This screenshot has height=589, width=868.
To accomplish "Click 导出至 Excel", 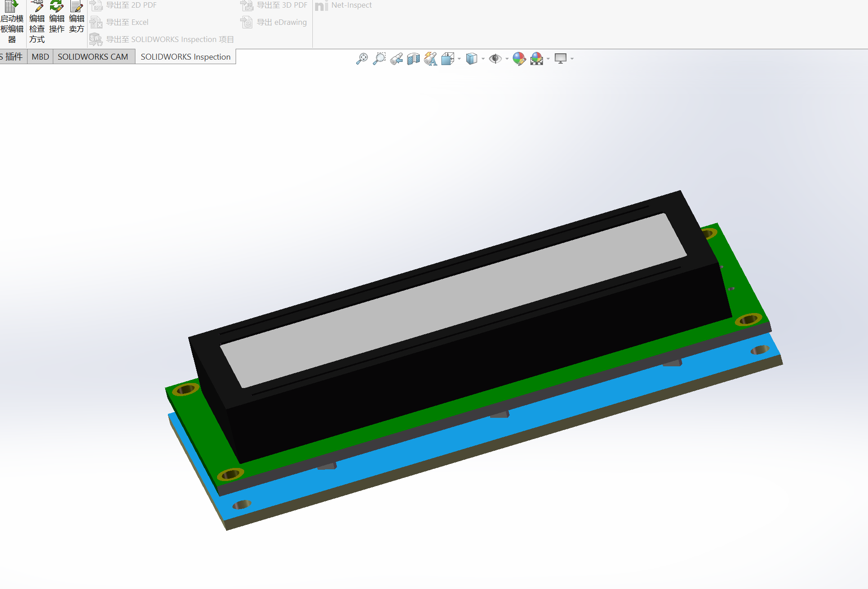I will coord(119,22).
